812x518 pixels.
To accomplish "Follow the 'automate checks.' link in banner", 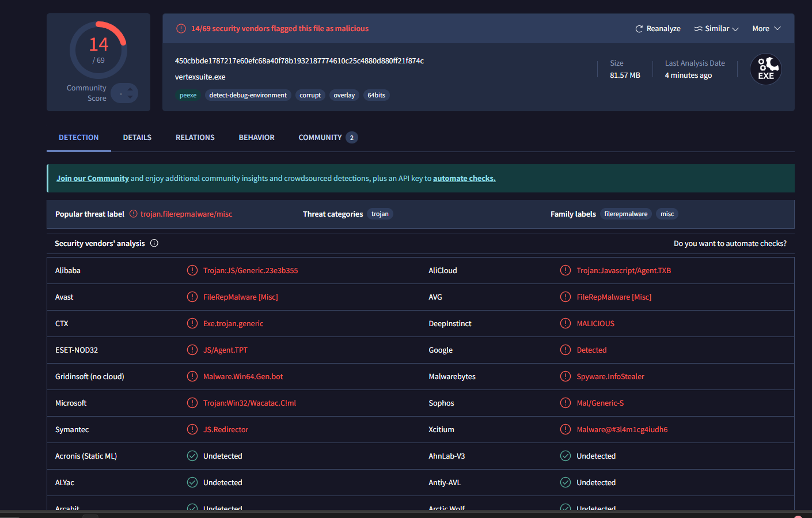I will coord(464,179).
